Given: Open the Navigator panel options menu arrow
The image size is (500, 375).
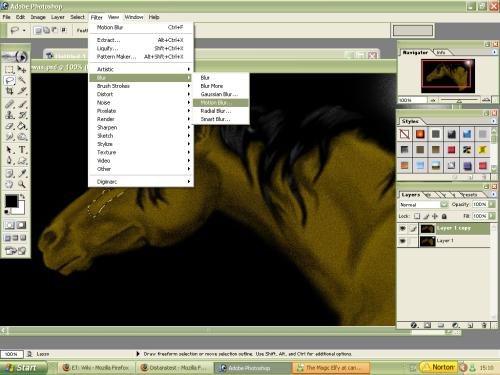Looking at the screenshot, I should [494, 52].
